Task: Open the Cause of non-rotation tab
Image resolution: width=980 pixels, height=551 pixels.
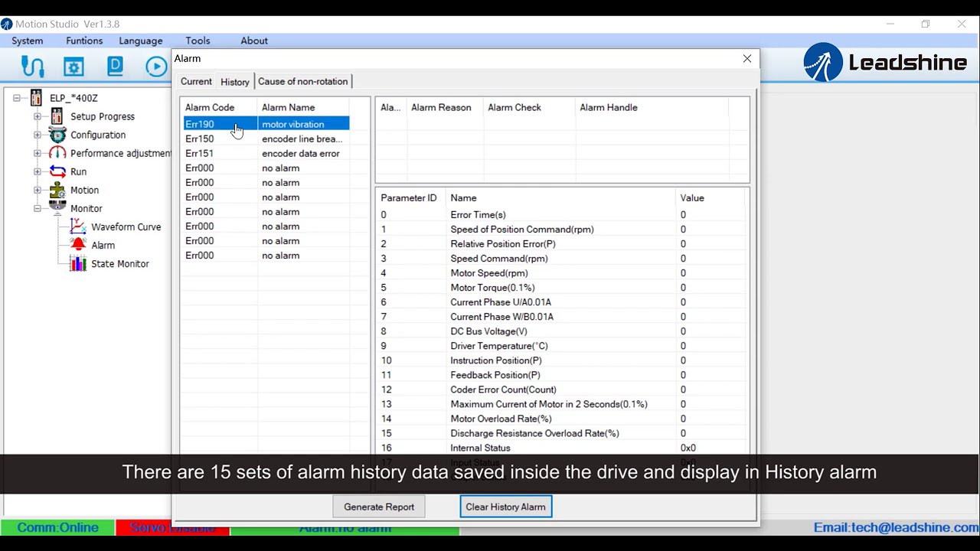Action: tap(302, 81)
